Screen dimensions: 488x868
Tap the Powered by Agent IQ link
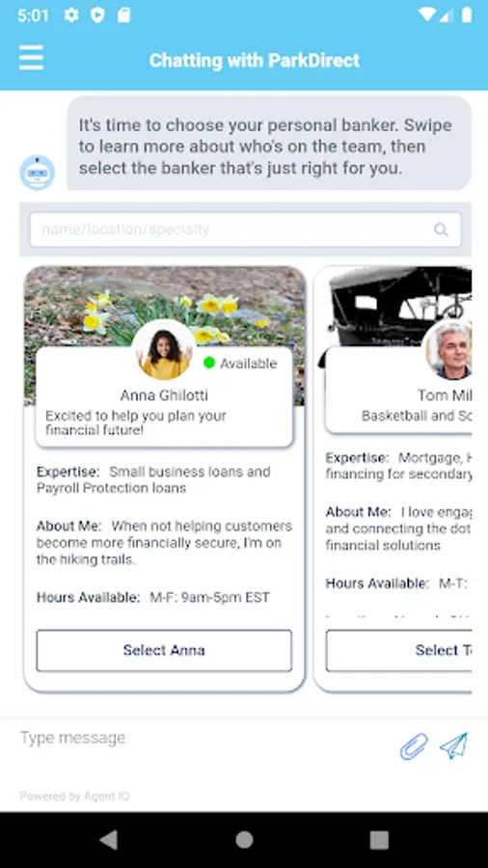click(x=74, y=796)
